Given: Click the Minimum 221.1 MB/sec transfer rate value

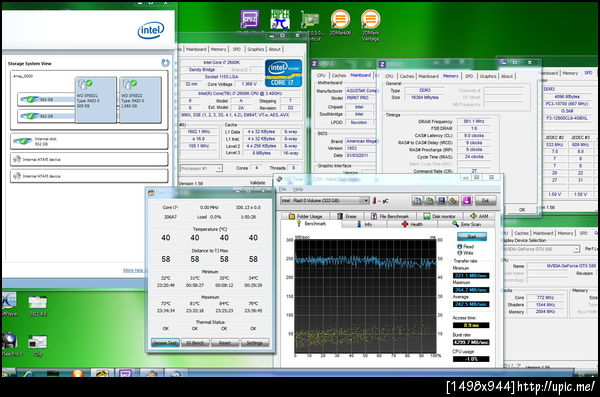Looking at the screenshot, I should 471,276.
